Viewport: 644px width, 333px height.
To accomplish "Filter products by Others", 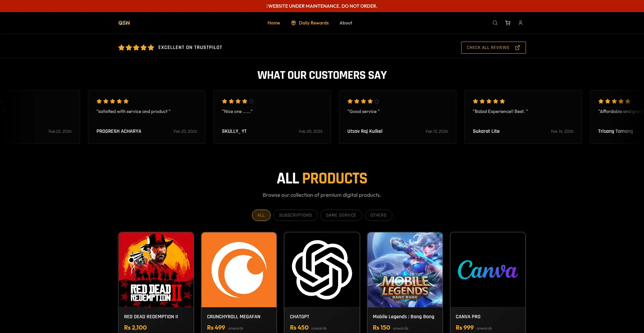I will coord(378,215).
